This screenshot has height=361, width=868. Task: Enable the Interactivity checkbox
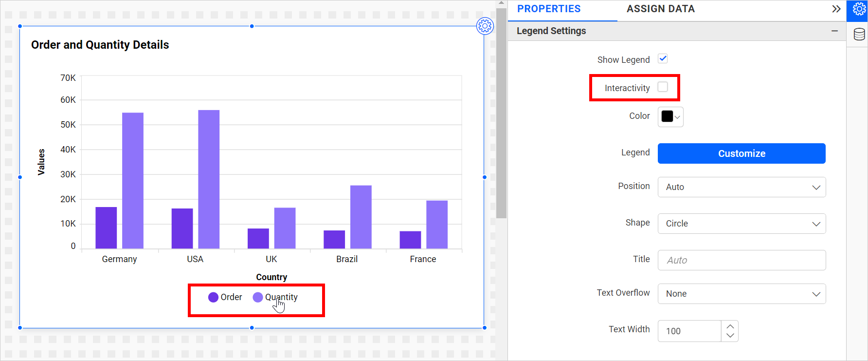[663, 87]
